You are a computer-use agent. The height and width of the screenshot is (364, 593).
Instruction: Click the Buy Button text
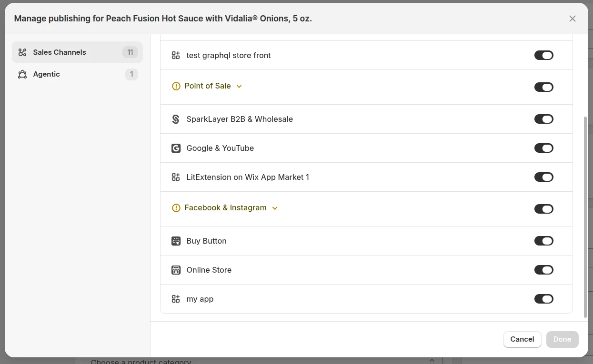pyautogui.click(x=206, y=241)
